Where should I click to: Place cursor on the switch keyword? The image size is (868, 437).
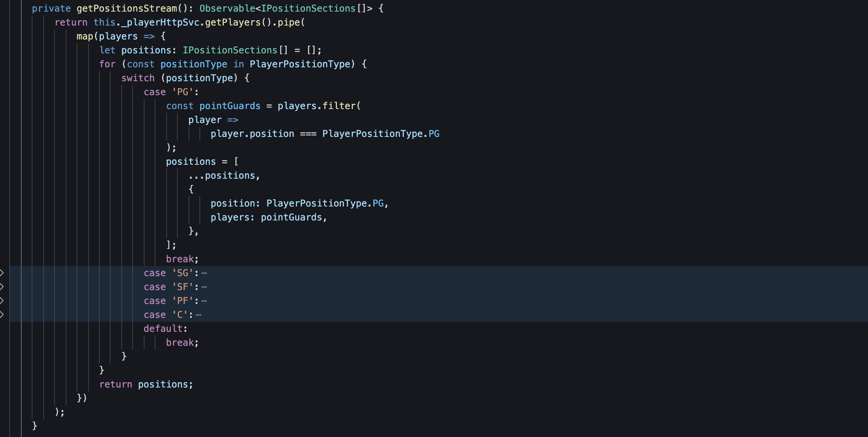pos(138,78)
